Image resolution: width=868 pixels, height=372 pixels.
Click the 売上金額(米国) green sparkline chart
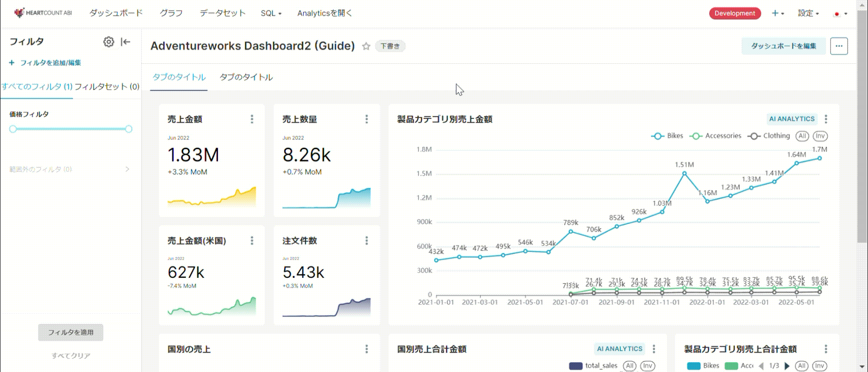coord(212,306)
